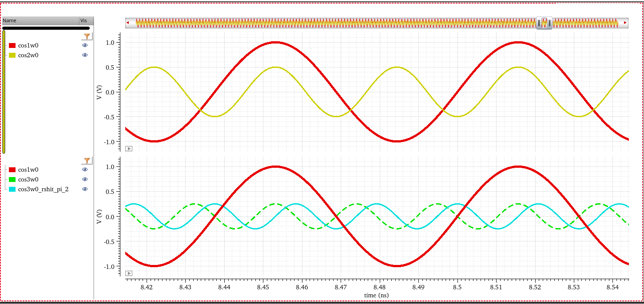Screen dimensions: 644x304
Task: Expand the upper plot's corner play button
Action: coord(129,149)
